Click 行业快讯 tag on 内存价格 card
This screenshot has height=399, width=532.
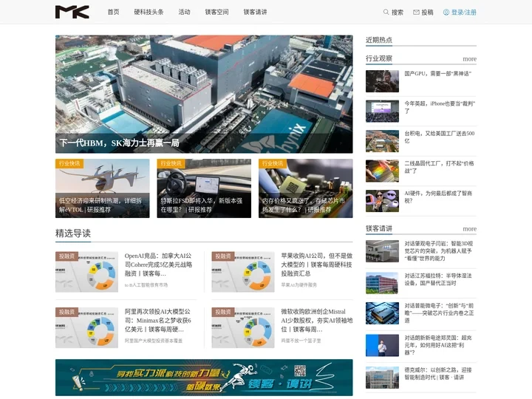(273, 163)
